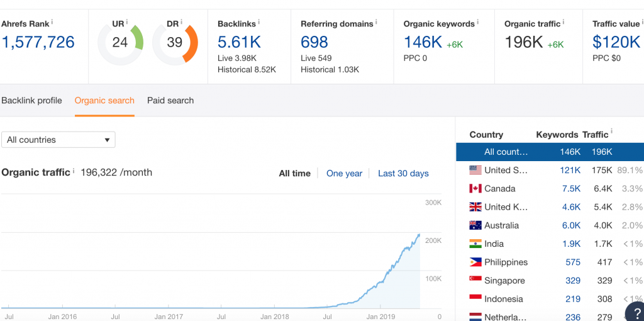Click info icon beside Organic keywords
Viewport: 644px width, 321px height.
[x=478, y=22]
